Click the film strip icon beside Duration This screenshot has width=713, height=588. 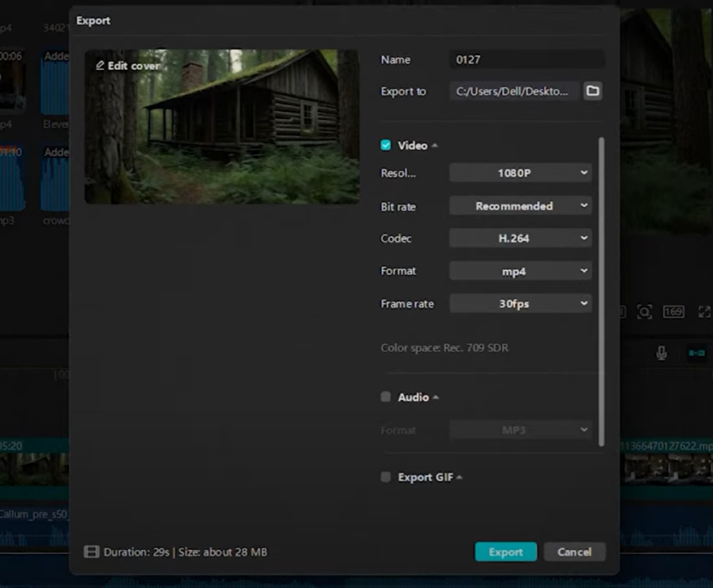92,552
